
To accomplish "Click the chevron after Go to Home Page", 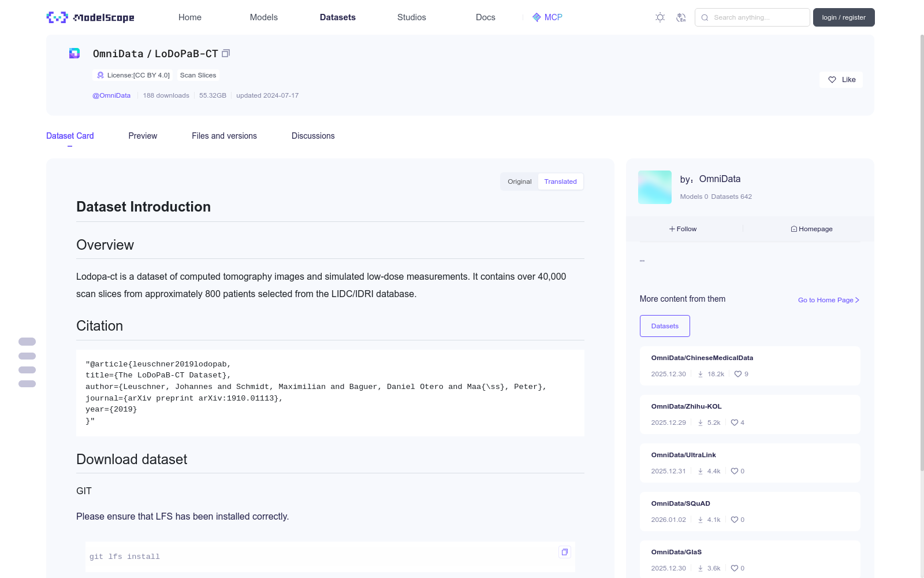I will (x=858, y=300).
